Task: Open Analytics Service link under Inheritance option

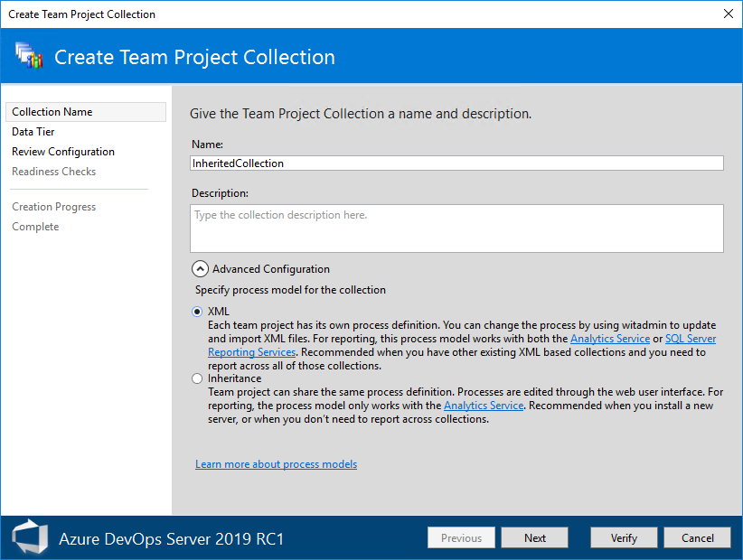Action: 484,406
